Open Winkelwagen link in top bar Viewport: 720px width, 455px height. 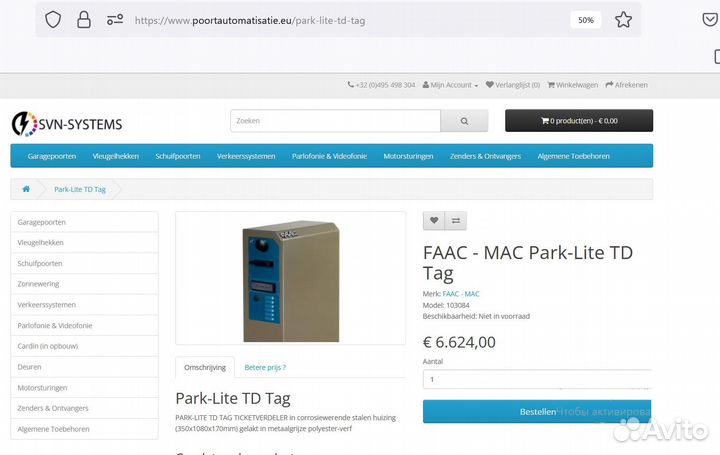click(573, 85)
